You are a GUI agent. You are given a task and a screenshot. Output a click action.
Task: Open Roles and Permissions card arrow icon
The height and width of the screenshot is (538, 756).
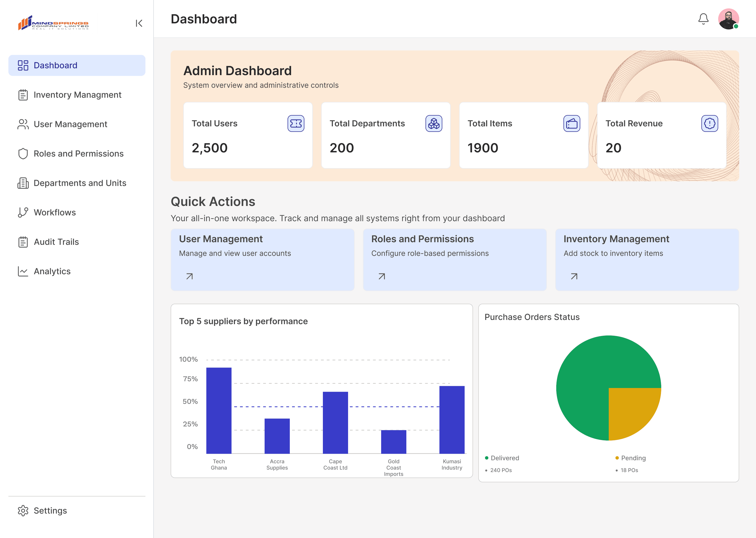tap(382, 276)
